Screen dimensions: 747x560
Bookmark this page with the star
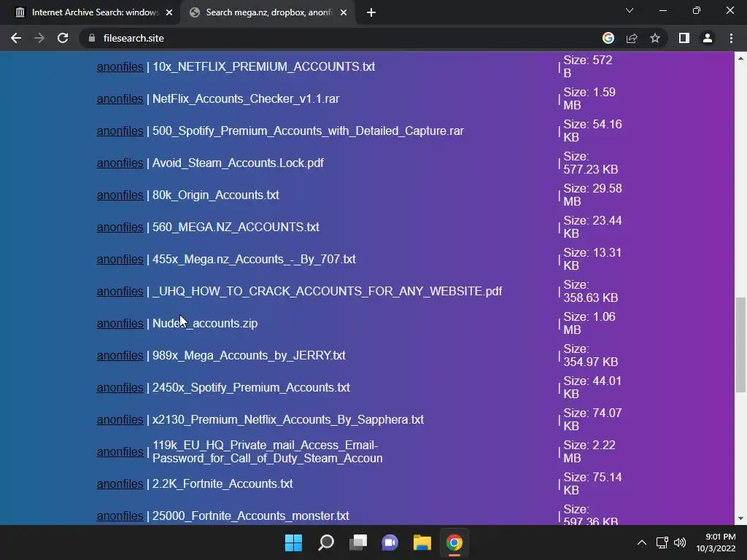click(x=655, y=38)
